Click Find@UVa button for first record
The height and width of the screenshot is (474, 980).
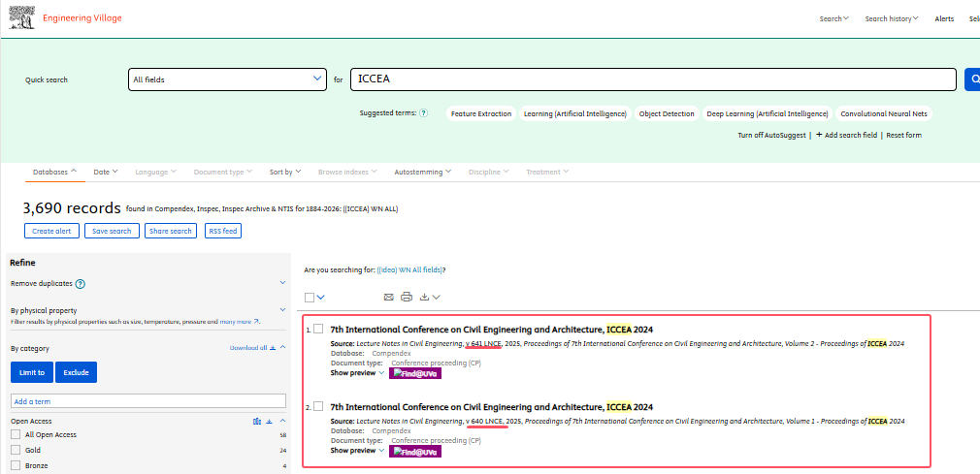415,373
